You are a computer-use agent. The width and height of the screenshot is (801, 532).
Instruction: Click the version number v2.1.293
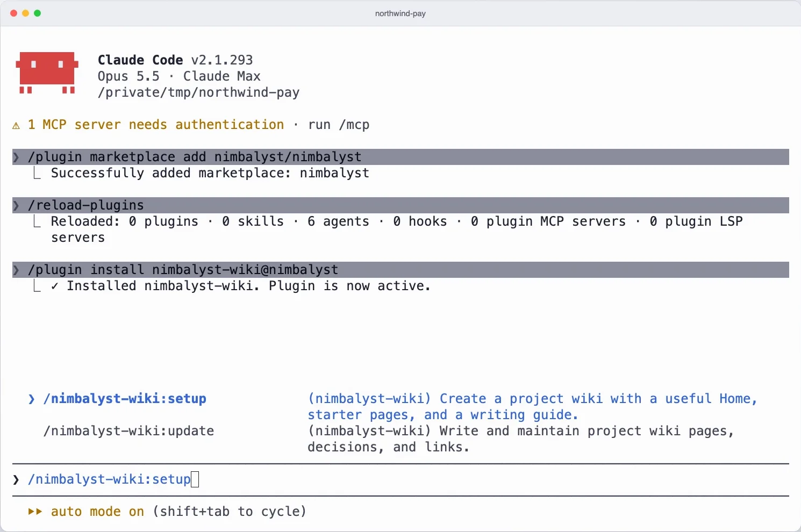click(222, 60)
